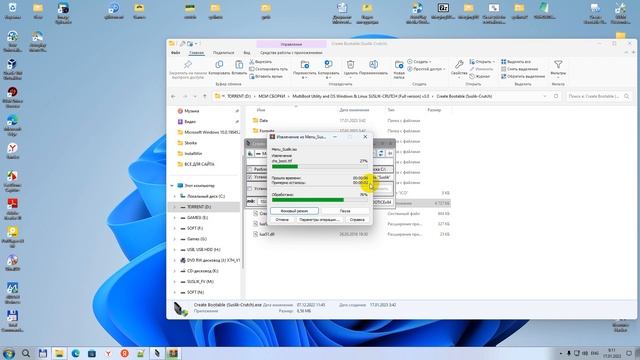Toggle the first checkbox in Suslik window behind dialog
The height and width of the screenshot is (360, 640).
click(250, 169)
